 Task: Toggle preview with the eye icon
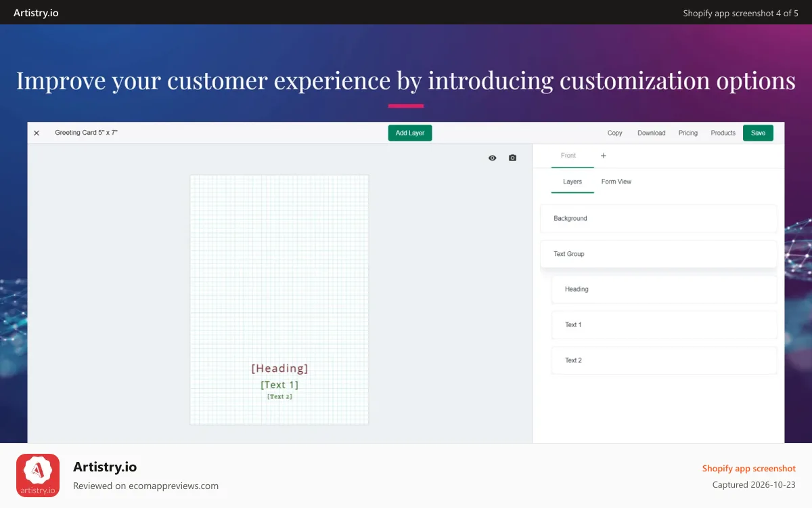click(x=493, y=158)
